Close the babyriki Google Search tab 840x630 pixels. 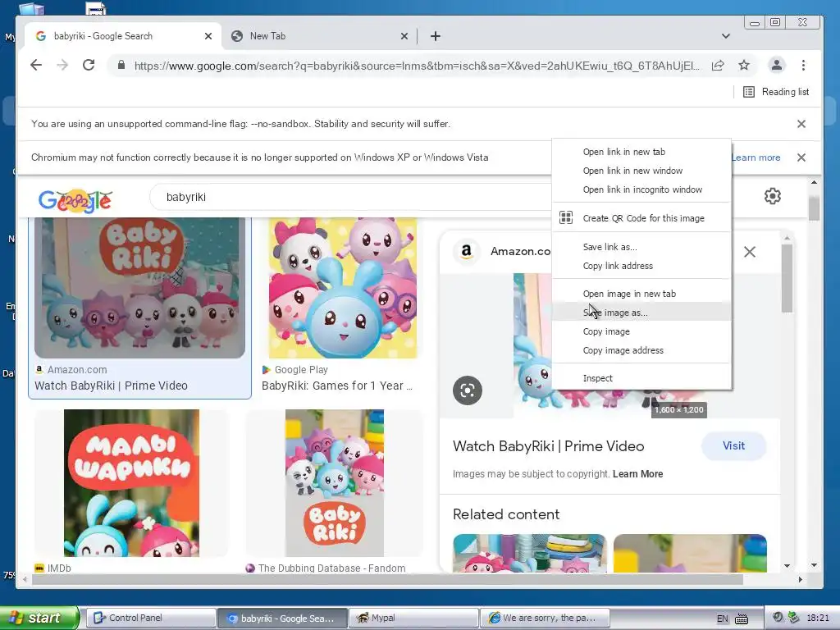208,36
